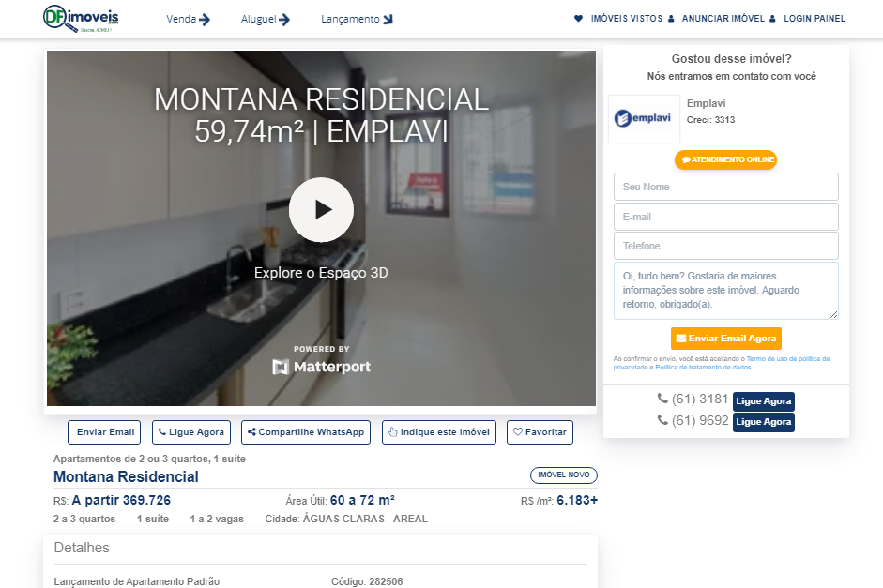Viewport: 883px width, 588px height.
Task: Open the Aluguel arrow menu
Action: 266,19
